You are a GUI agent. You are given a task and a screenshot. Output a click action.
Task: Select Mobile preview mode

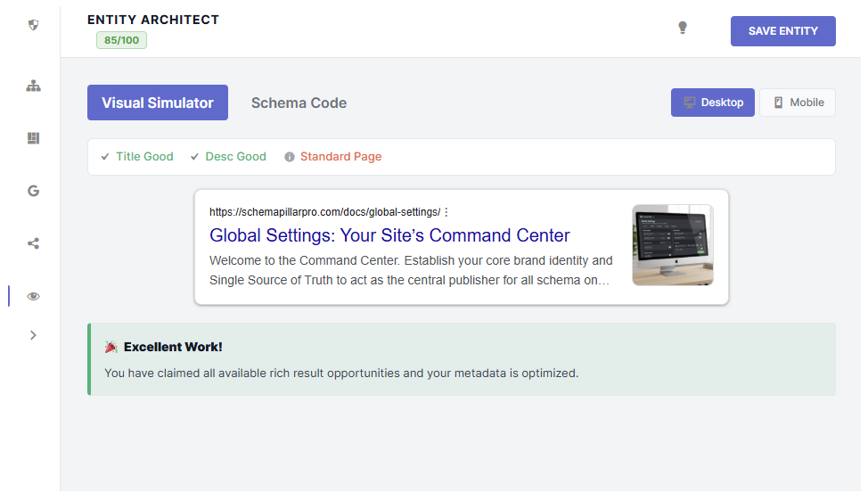798,103
